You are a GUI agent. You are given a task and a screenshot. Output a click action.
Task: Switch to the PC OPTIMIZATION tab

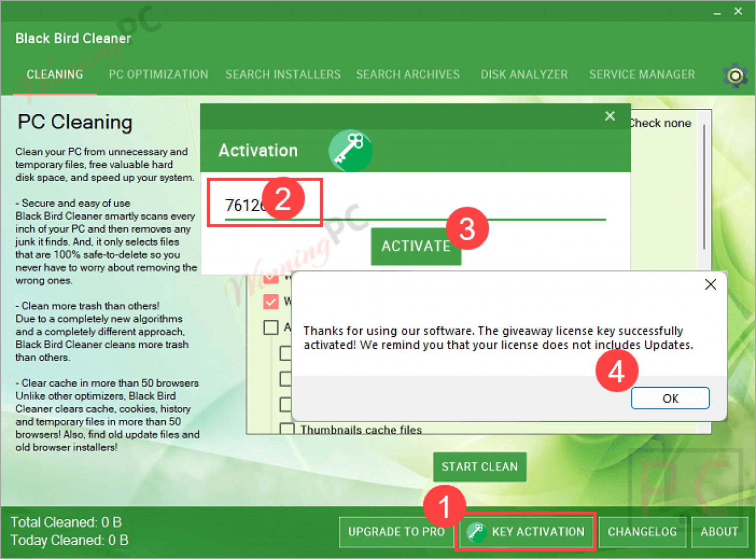click(158, 74)
